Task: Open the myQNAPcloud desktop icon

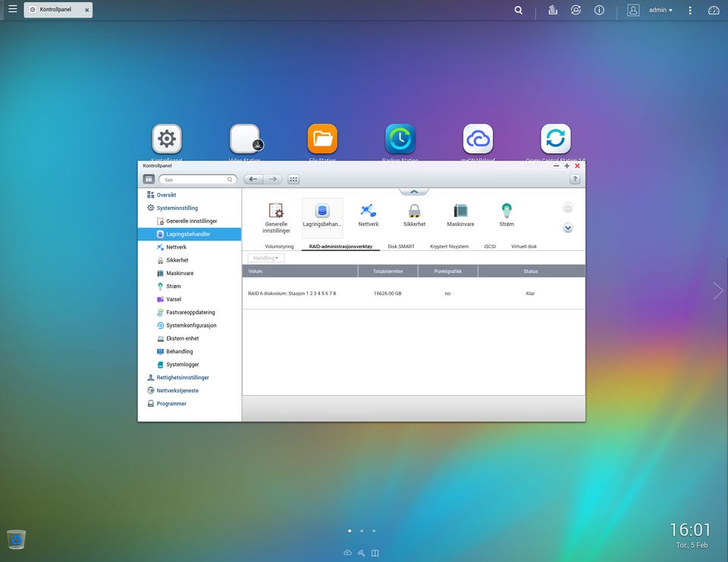Action: tap(478, 140)
